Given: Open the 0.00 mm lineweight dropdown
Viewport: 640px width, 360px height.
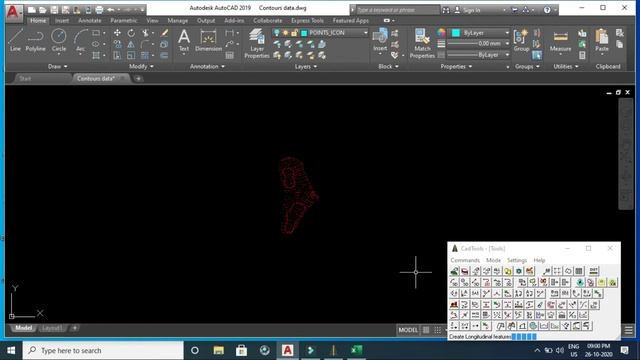Looking at the screenshot, I should 507,43.
